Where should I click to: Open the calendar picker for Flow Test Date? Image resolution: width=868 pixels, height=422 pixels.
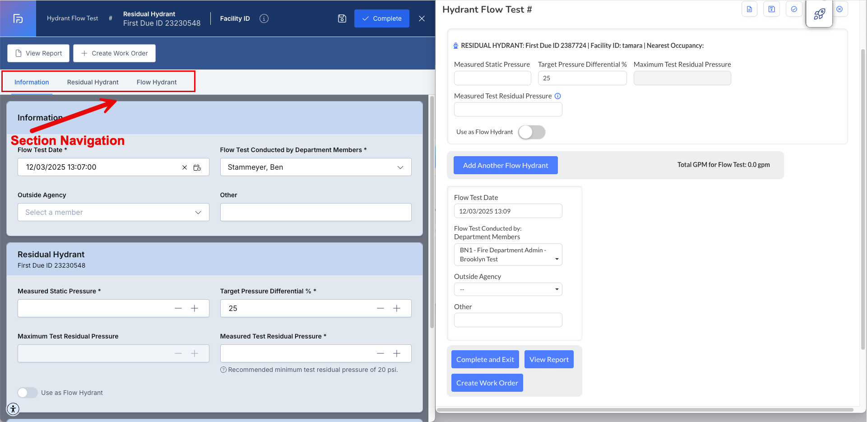pyautogui.click(x=197, y=167)
